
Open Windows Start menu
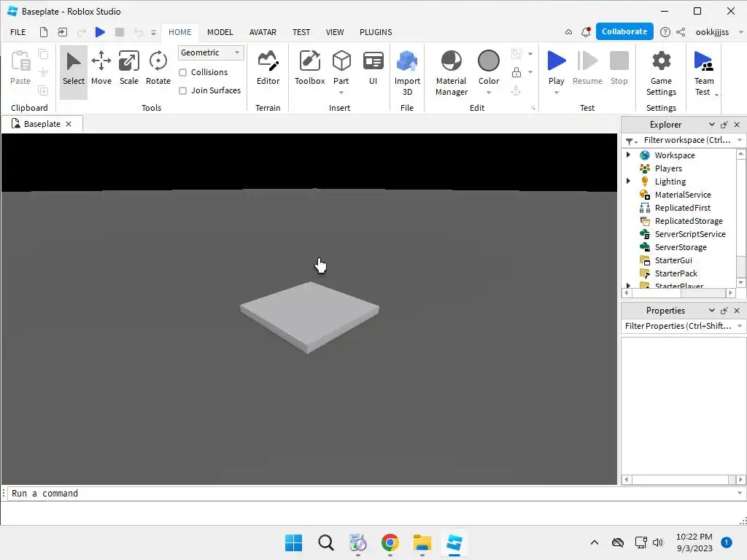click(293, 542)
